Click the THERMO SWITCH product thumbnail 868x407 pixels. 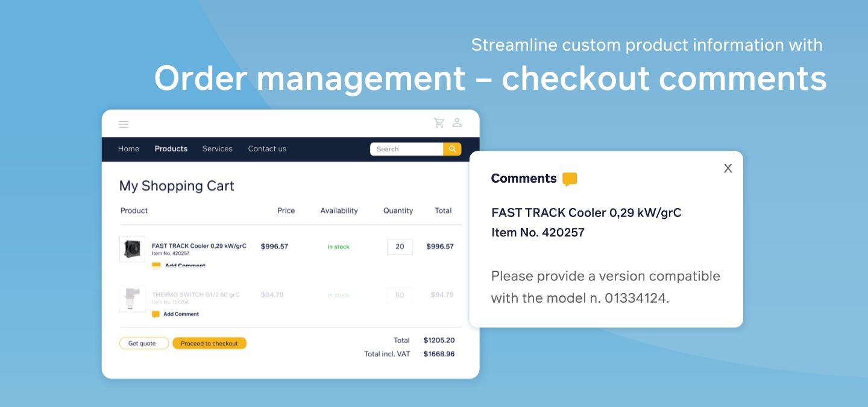tap(132, 298)
